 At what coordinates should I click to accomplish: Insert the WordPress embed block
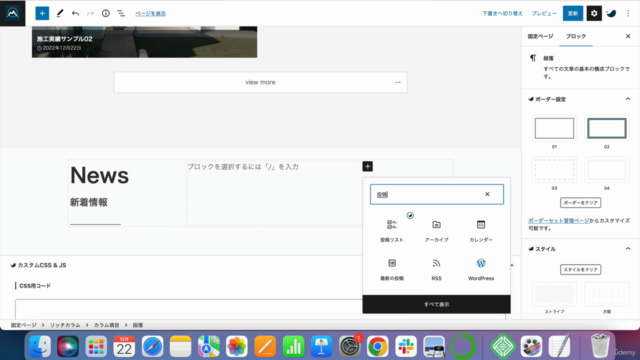481,270
